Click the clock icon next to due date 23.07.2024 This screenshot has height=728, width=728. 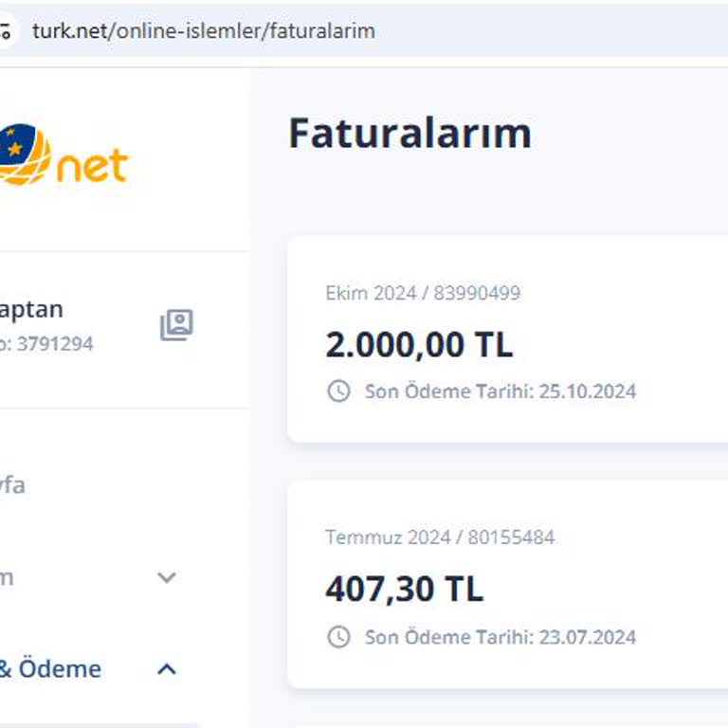(x=339, y=637)
